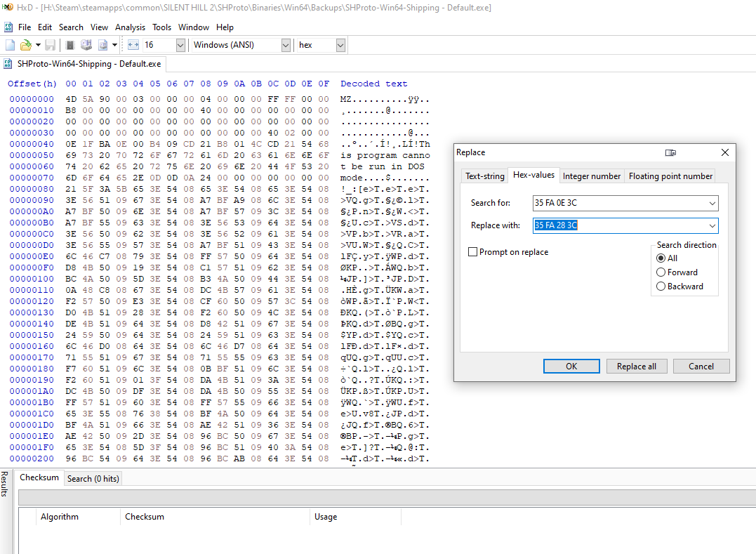Open the Tools menu

click(162, 27)
